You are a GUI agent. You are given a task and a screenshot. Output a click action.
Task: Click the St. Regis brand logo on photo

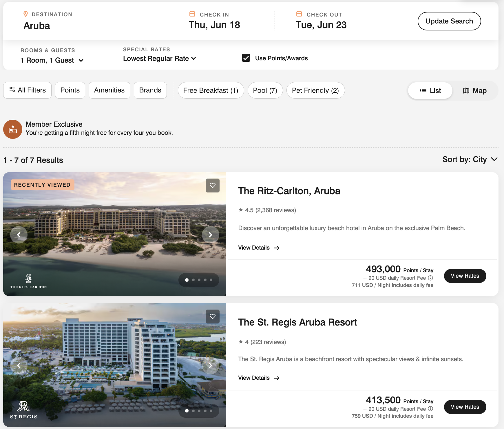pos(24,410)
